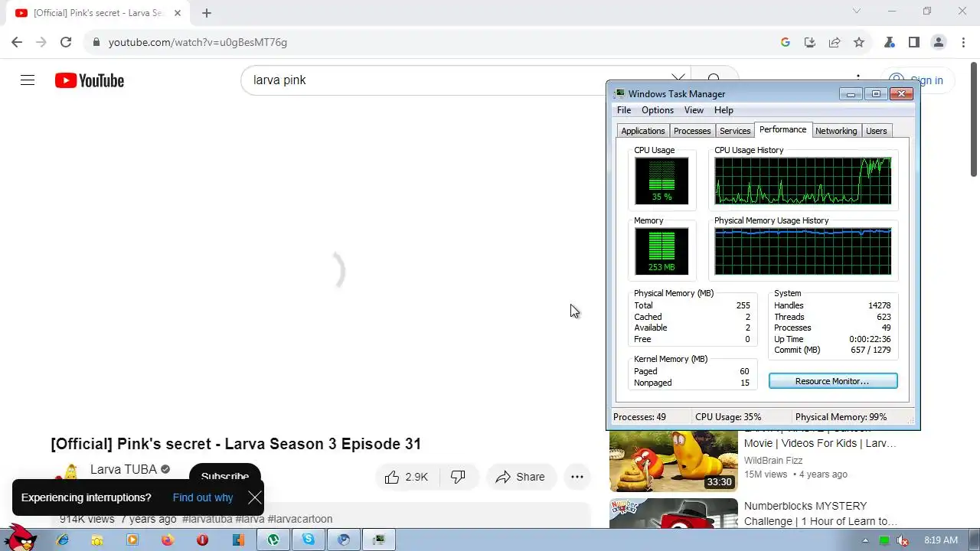Image resolution: width=980 pixels, height=551 pixels.
Task: Open the View menu in Task Manager
Action: [x=694, y=110]
